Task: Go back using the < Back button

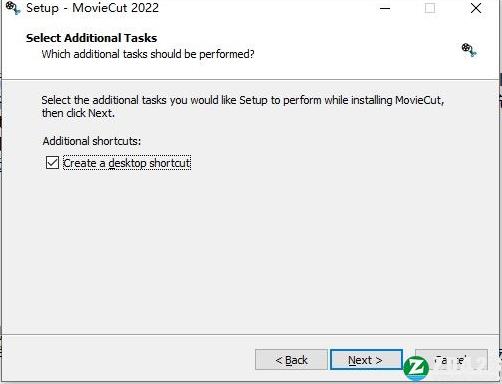Action: (x=291, y=360)
